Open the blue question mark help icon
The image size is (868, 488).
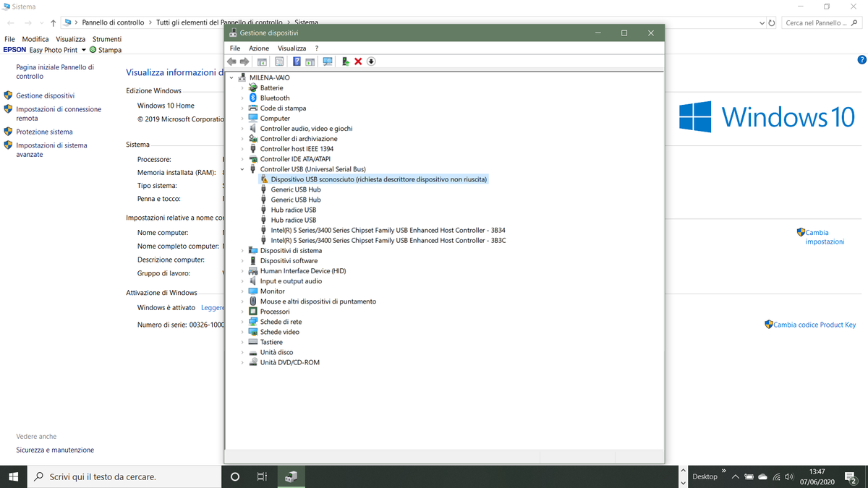(297, 61)
